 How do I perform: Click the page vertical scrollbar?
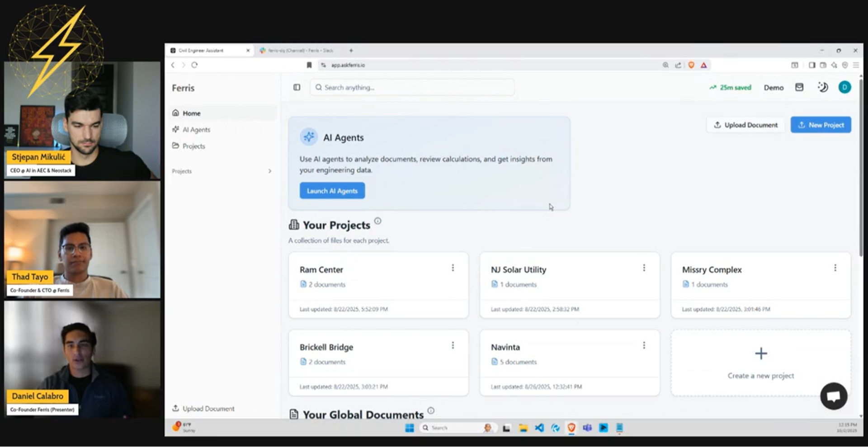point(860,167)
